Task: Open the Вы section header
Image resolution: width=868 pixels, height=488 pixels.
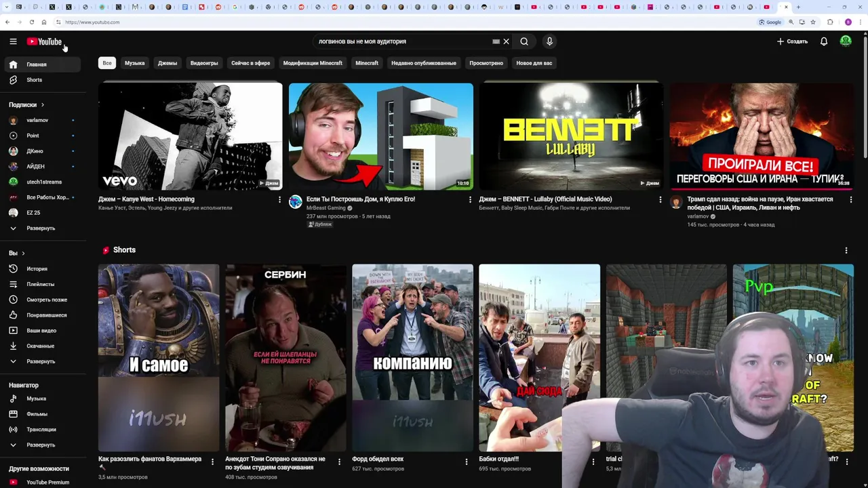Action: pos(17,253)
